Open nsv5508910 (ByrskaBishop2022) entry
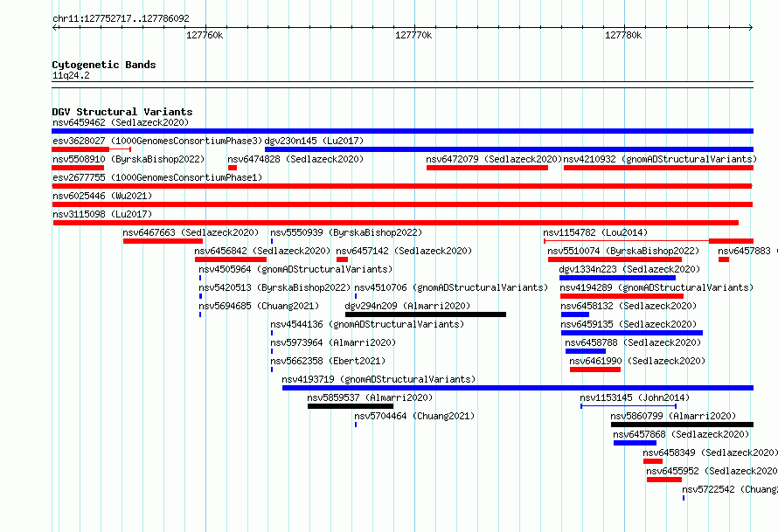This screenshot has width=778, height=532. [129, 159]
